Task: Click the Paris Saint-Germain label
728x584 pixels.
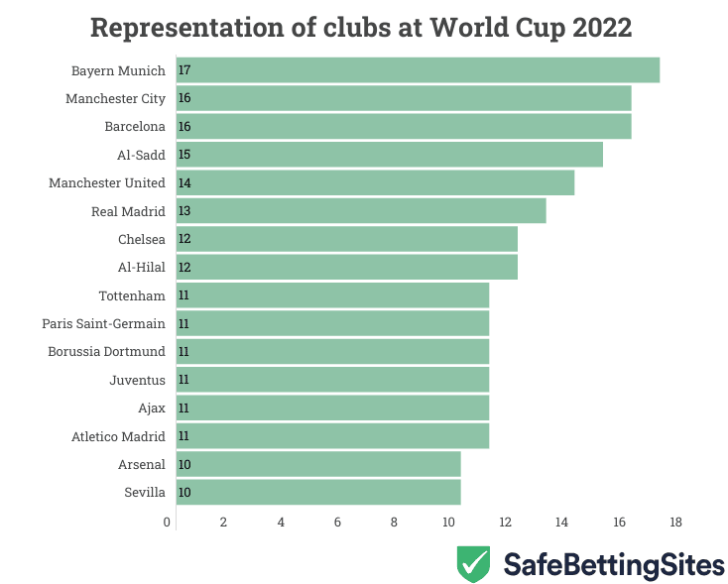Action: (103, 323)
